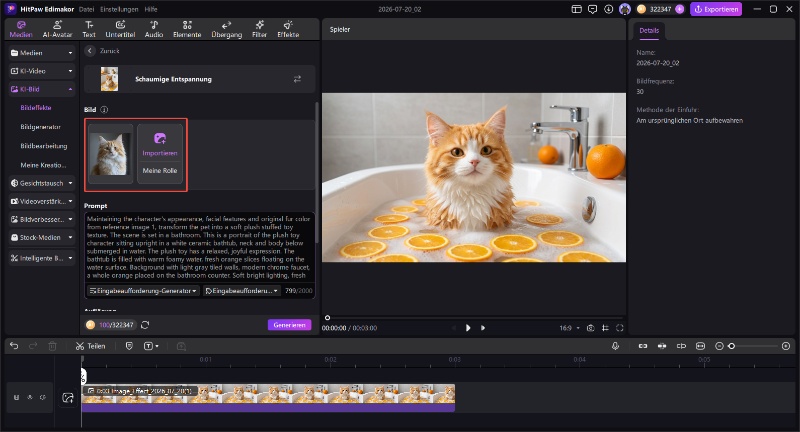
Task: Click the Generieren button
Action: coord(289,325)
